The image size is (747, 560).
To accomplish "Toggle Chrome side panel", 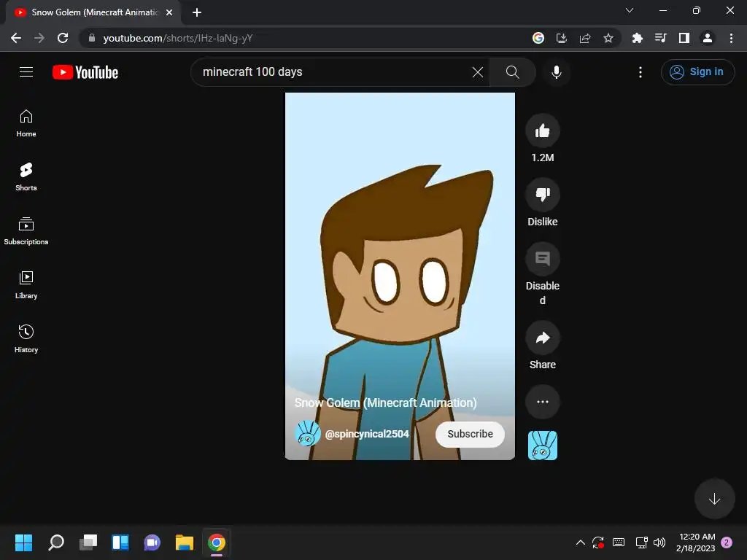I will click(684, 38).
